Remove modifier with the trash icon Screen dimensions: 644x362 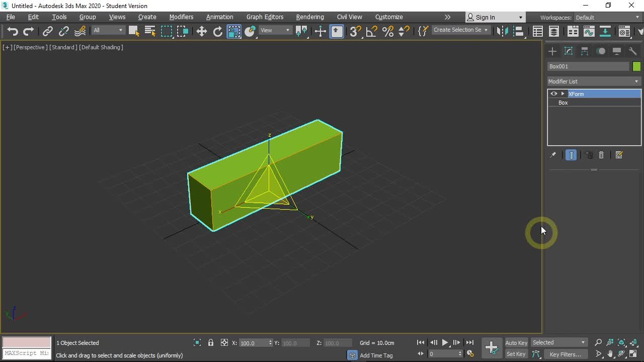(601, 155)
